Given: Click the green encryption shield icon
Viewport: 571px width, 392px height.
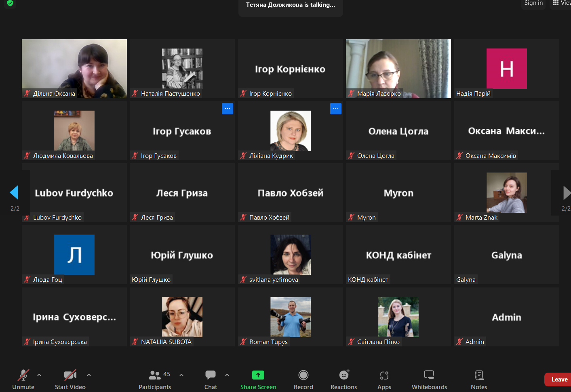Looking at the screenshot, I should 10,3.
